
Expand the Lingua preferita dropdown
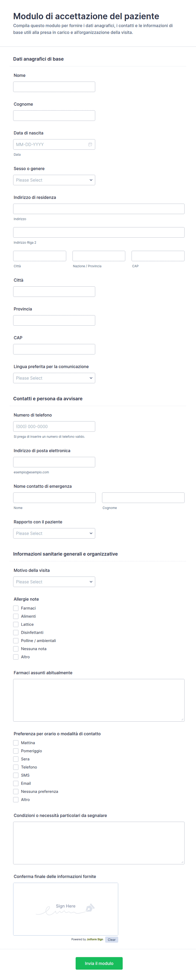click(54, 378)
